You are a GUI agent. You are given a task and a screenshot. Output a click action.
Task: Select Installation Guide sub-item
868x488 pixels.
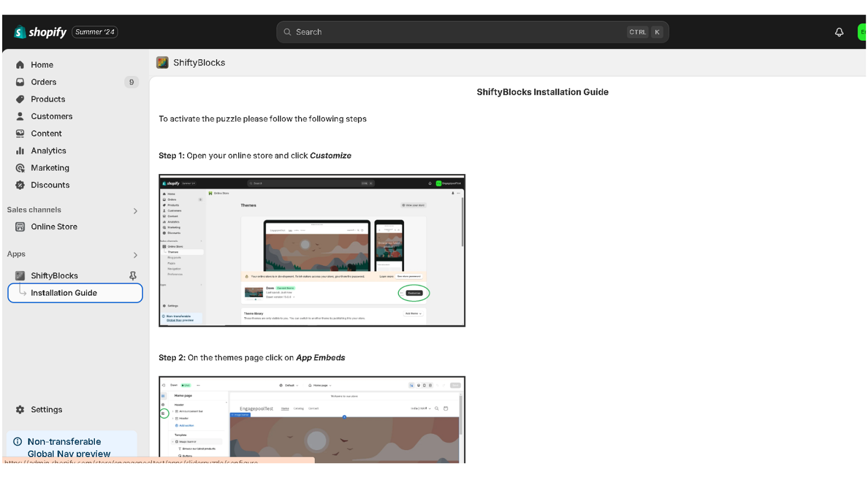click(x=75, y=293)
